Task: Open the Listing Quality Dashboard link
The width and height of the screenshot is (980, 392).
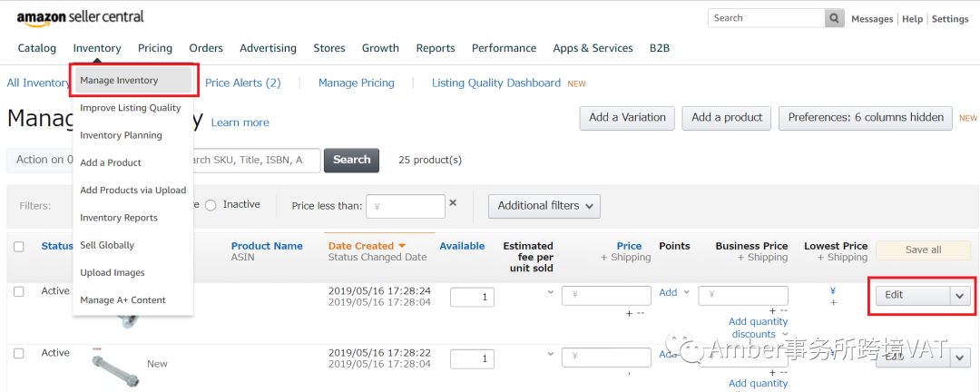Action: (x=496, y=83)
